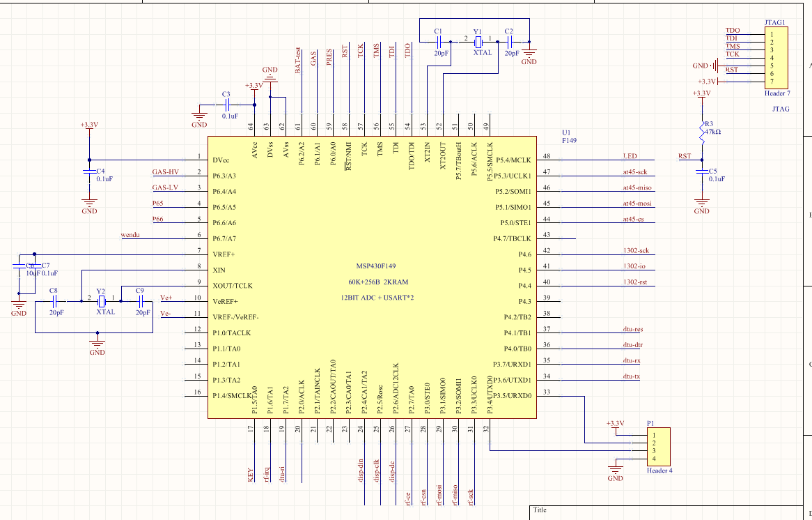Click capacitor C9 beside Y2
The image size is (812, 520).
[141, 301]
